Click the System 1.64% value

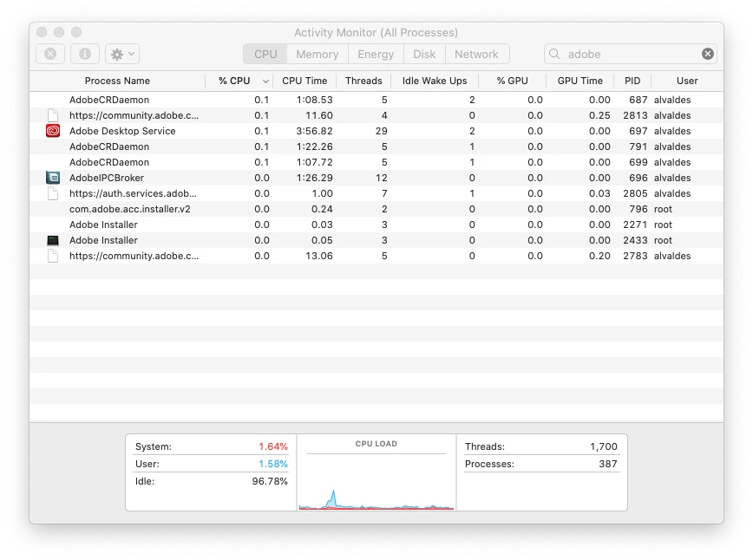(x=273, y=446)
